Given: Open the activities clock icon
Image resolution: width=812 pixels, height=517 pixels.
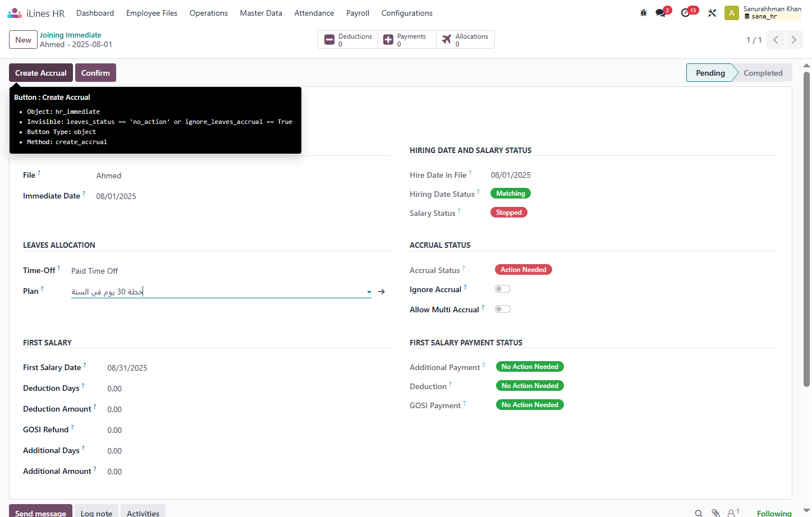Looking at the screenshot, I should click(x=685, y=13).
